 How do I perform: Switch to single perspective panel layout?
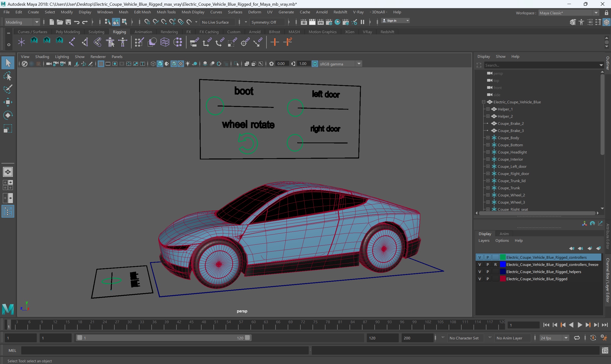(8, 172)
